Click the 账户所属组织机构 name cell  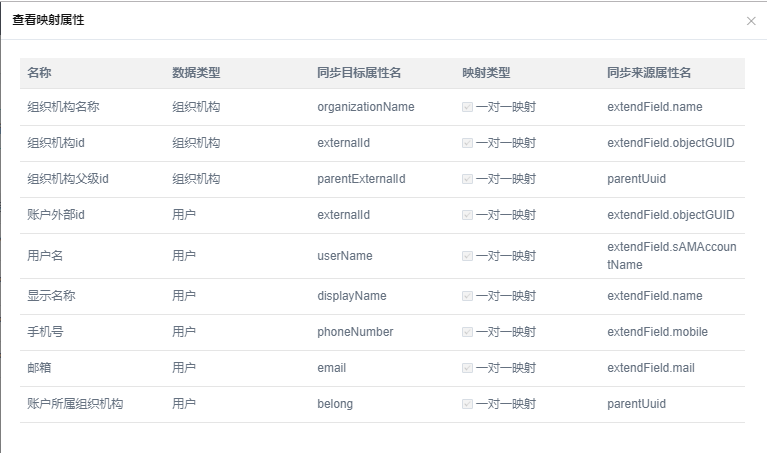coord(75,404)
